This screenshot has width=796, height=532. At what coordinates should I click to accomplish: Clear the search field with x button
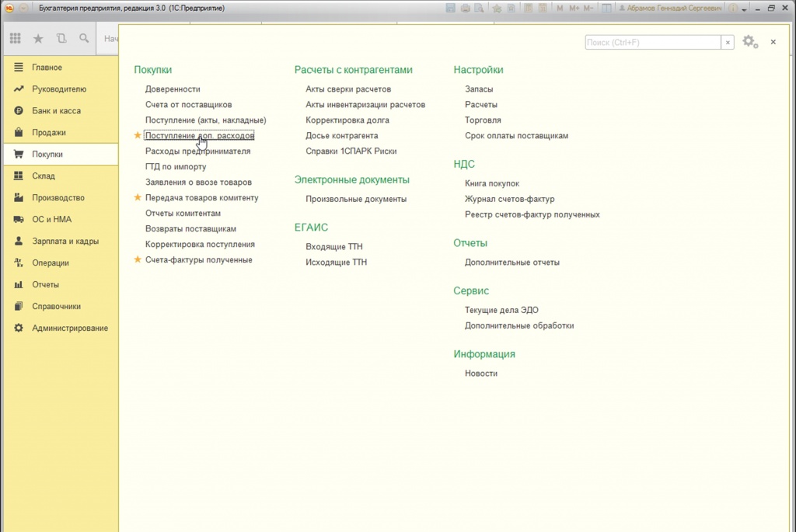click(728, 43)
